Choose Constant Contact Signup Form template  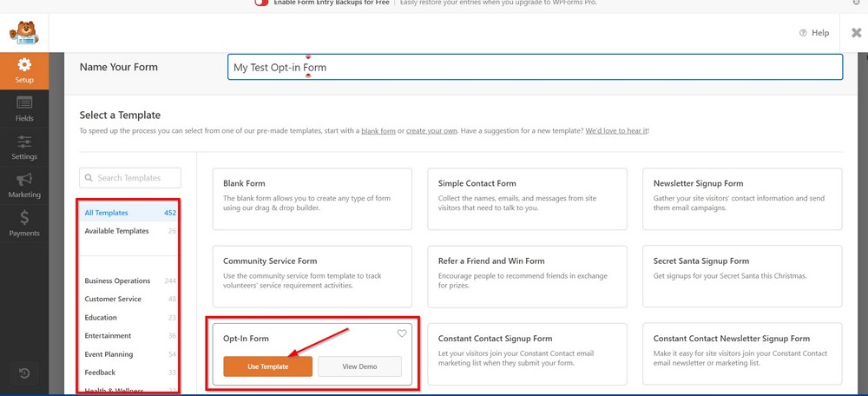[527, 354]
